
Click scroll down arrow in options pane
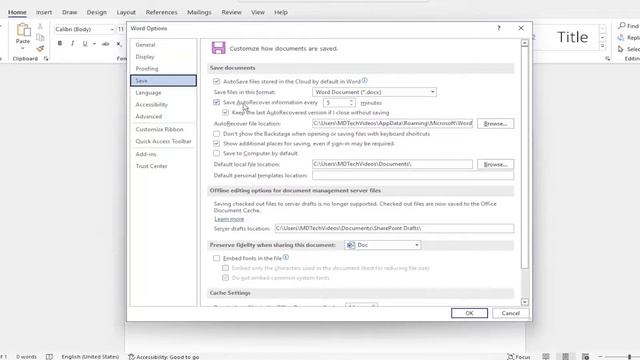click(x=524, y=302)
